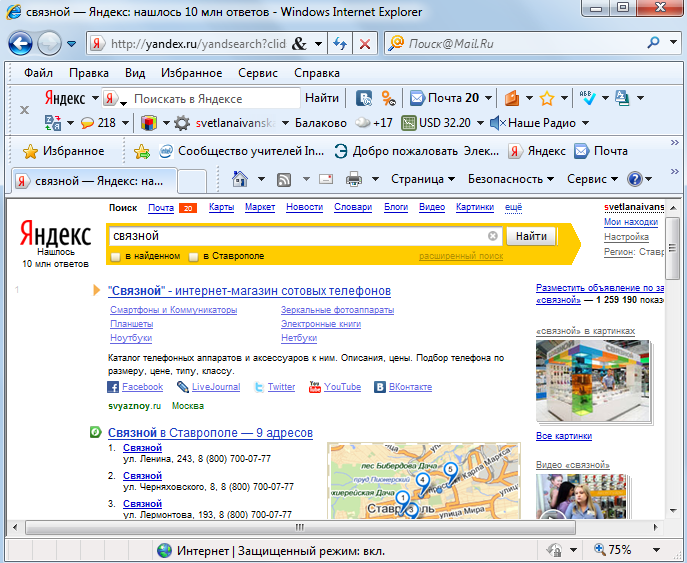687x563 pixels.
Task: Click the Избранное star favorites button
Action: 64,151
